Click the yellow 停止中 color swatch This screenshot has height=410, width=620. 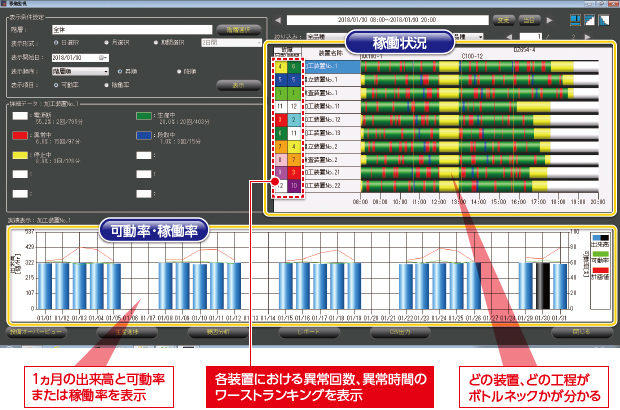[x=20, y=155]
